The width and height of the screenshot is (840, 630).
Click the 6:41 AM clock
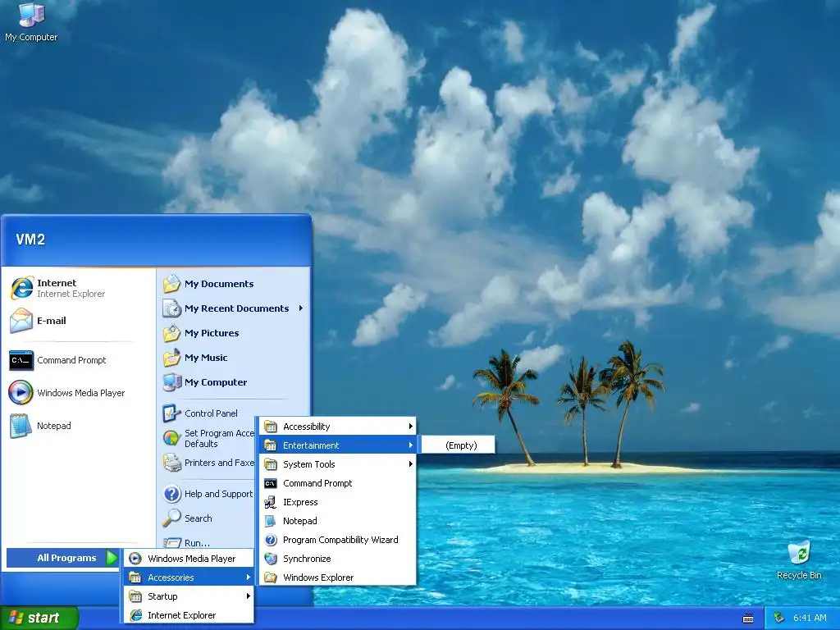810,618
